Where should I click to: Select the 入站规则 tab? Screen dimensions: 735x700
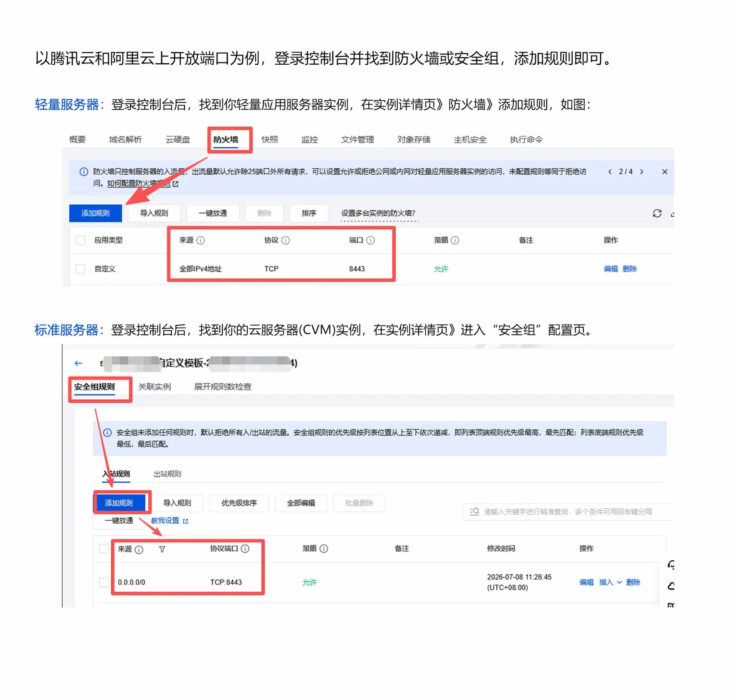pos(116,474)
